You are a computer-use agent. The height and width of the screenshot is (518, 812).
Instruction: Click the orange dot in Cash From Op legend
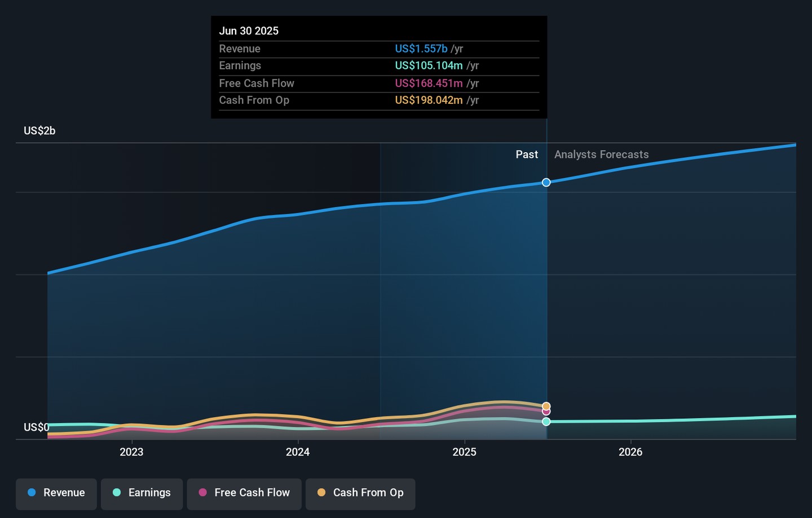click(x=321, y=493)
